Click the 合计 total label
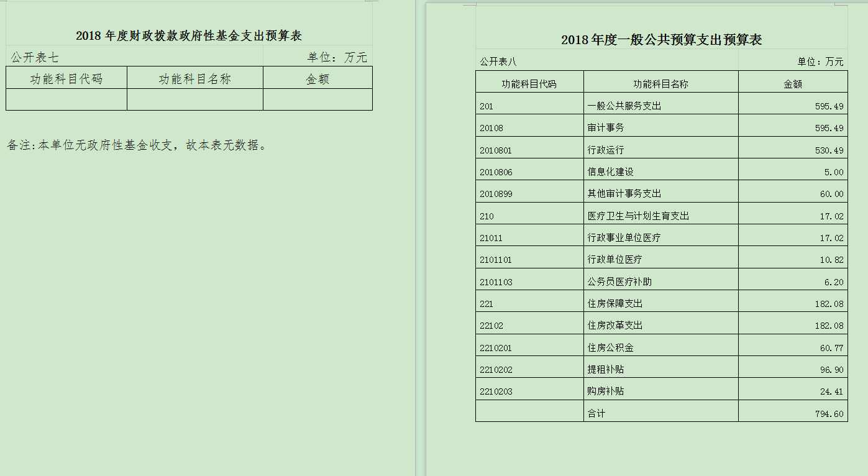This screenshot has width=868, height=476. click(x=596, y=413)
